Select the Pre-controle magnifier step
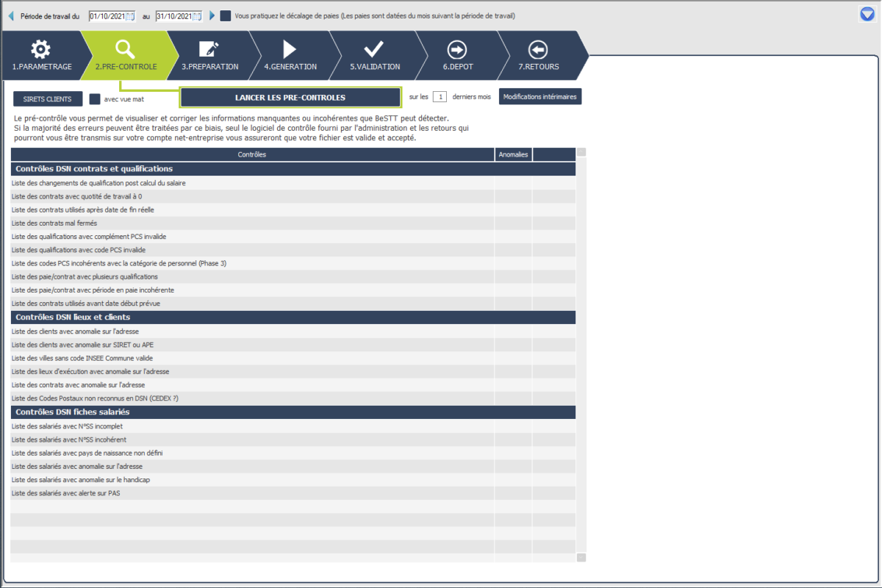 (126, 50)
